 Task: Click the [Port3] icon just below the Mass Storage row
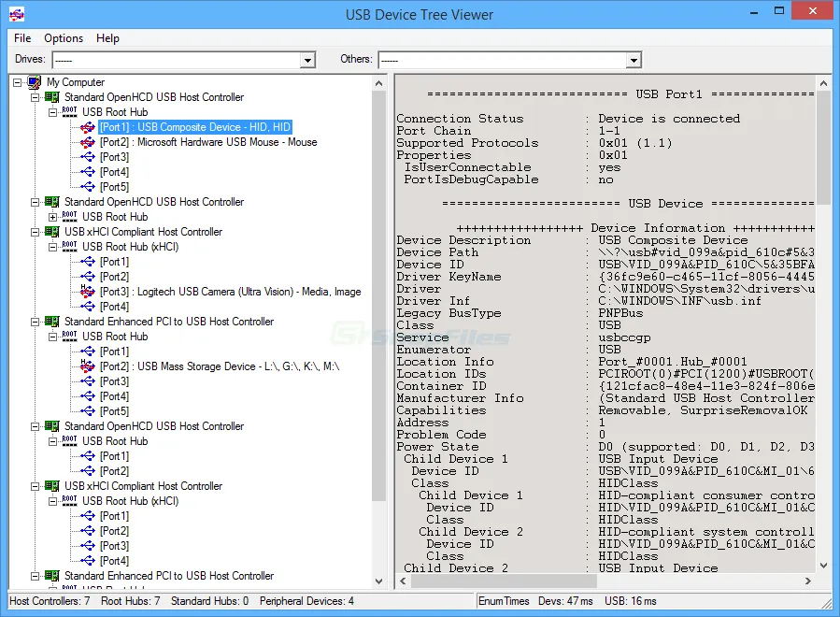(x=88, y=381)
